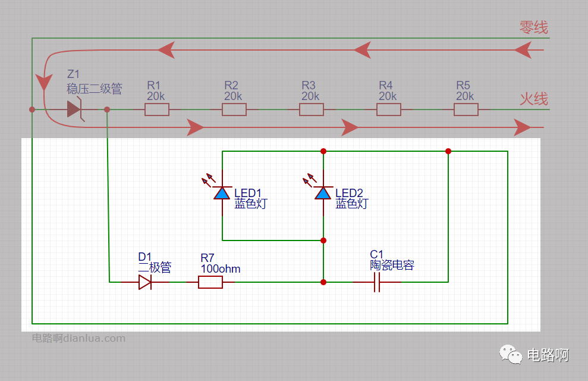Select the Z1 zener diode symbol
This screenshot has height=381, width=588.
pyautogui.click(x=75, y=109)
